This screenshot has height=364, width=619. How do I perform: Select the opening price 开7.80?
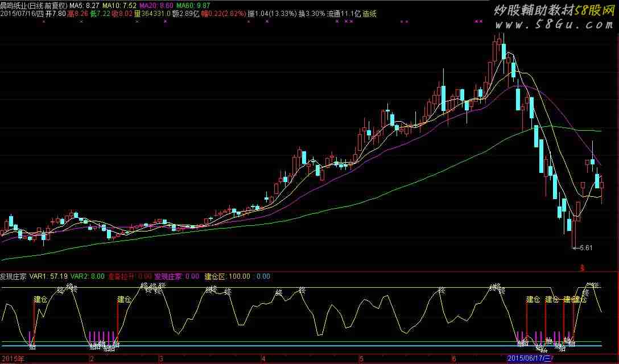coord(56,14)
